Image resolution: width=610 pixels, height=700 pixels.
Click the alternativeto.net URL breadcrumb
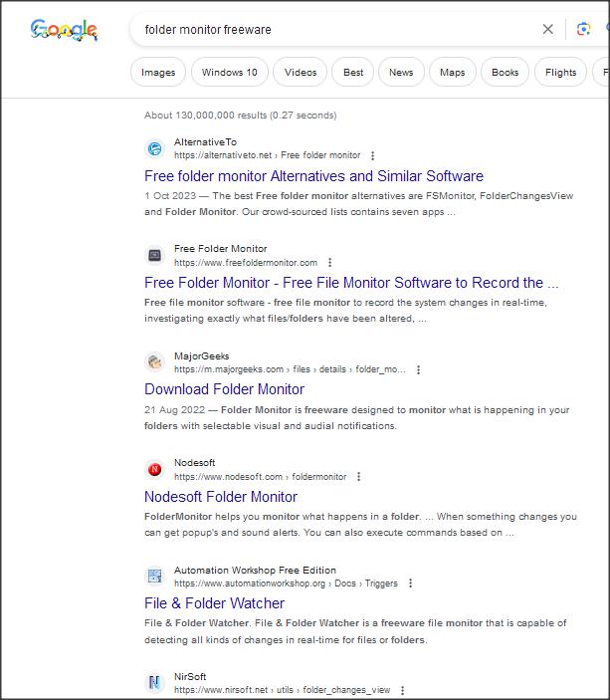[267, 155]
